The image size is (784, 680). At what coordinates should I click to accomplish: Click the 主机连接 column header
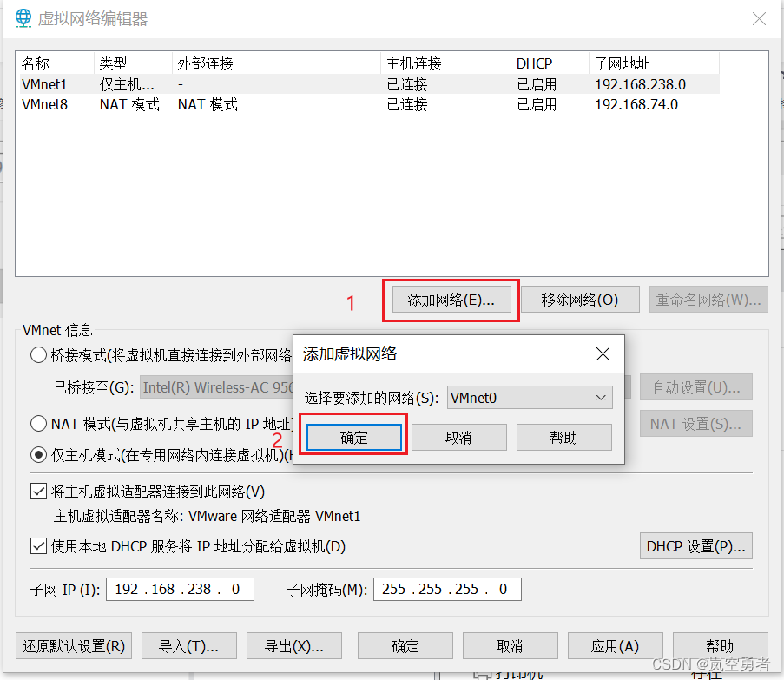point(446,63)
